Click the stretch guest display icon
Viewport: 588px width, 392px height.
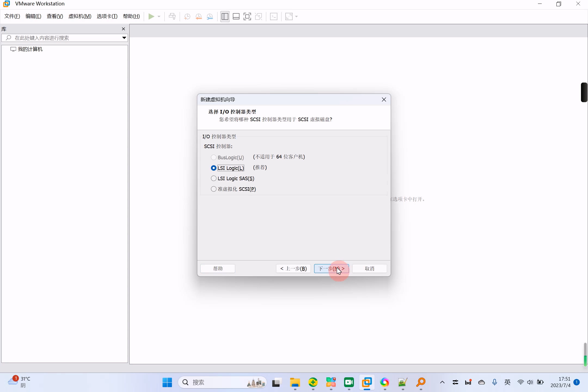(289, 17)
